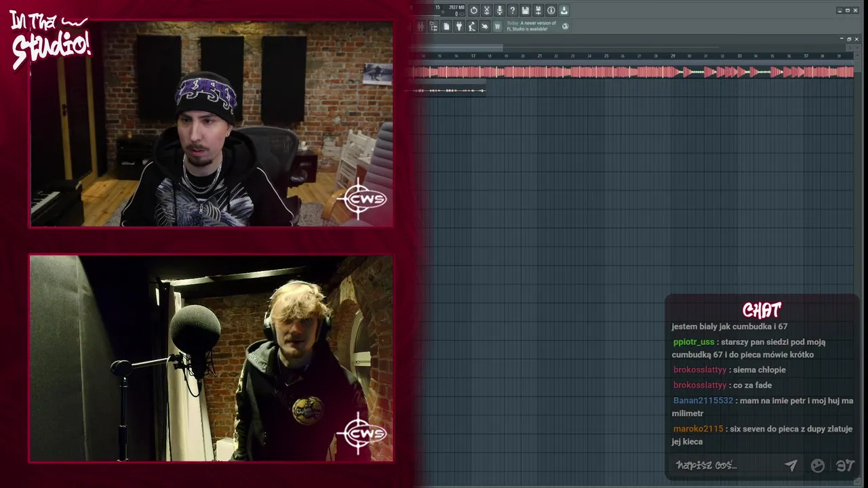The height and width of the screenshot is (488, 868).
Task: Open the shopping cart store icon
Action: [497, 26]
